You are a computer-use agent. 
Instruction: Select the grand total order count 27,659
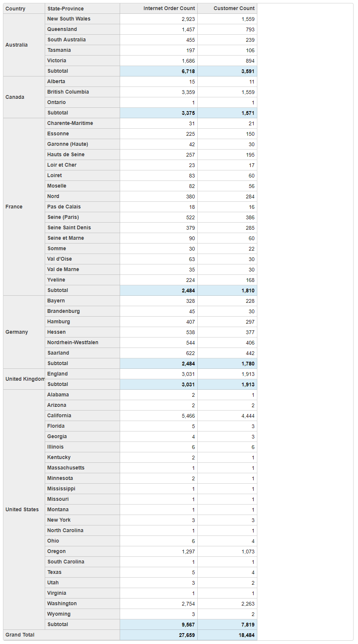(186, 635)
